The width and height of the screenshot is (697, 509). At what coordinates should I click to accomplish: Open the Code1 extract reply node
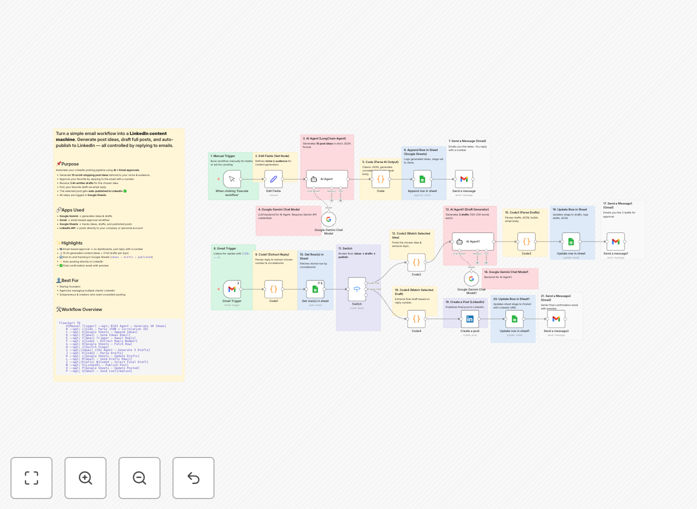(273, 289)
